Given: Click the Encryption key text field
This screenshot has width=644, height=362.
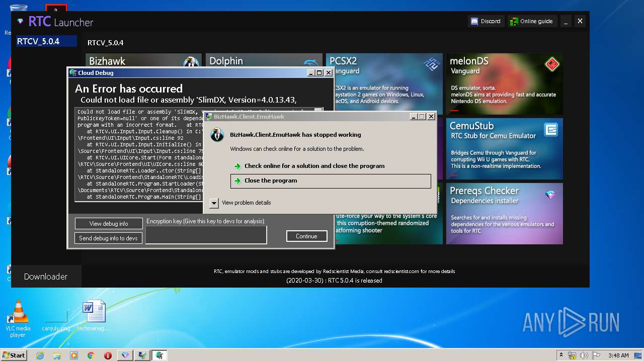Looking at the screenshot, I should click(206, 235).
